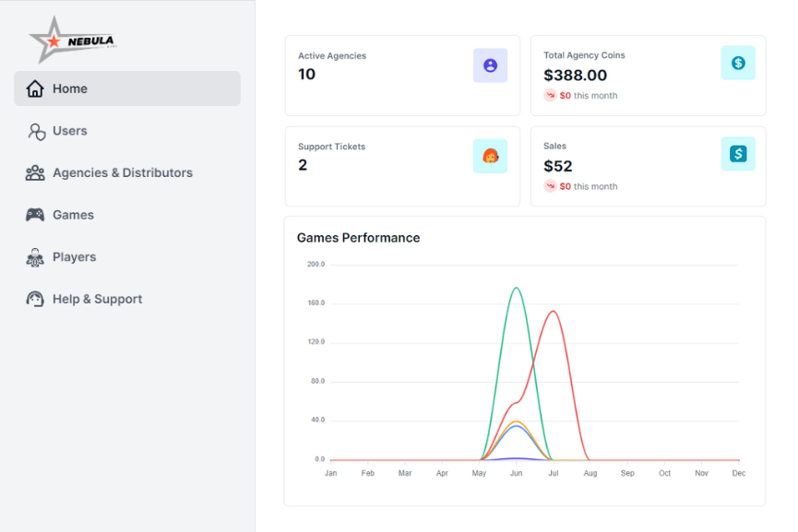Click the down-trend icon under Total Agency Coins
Viewport: 798px width, 532px height.
pos(550,95)
